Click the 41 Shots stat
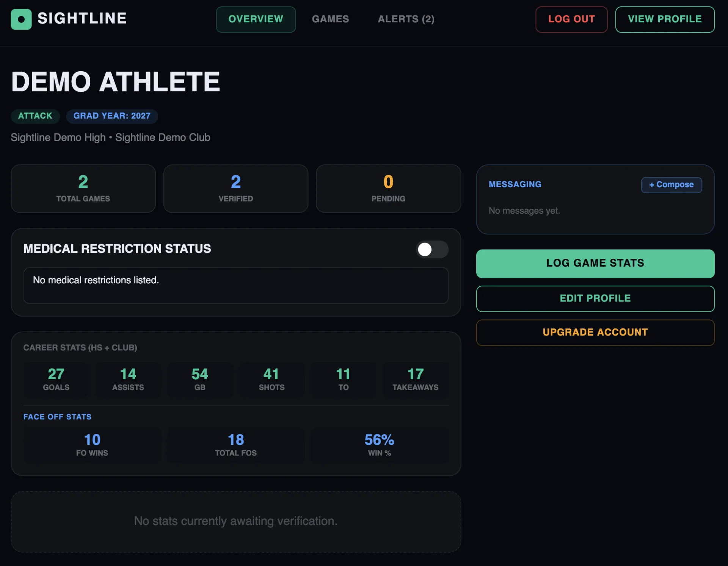 coord(272,379)
